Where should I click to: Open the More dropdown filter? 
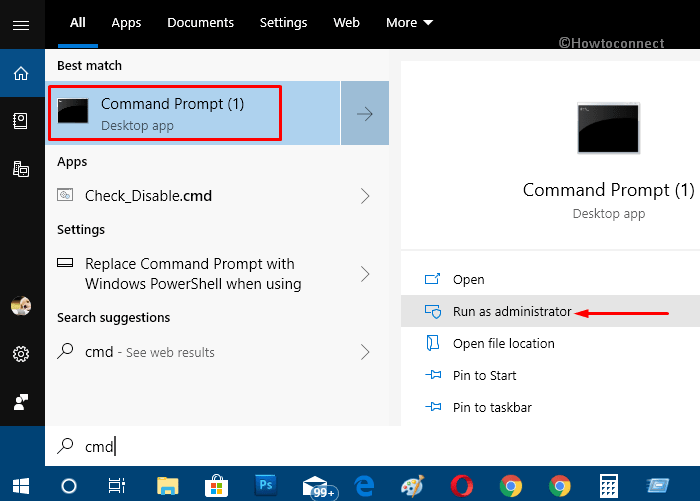[x=409, y=23]
